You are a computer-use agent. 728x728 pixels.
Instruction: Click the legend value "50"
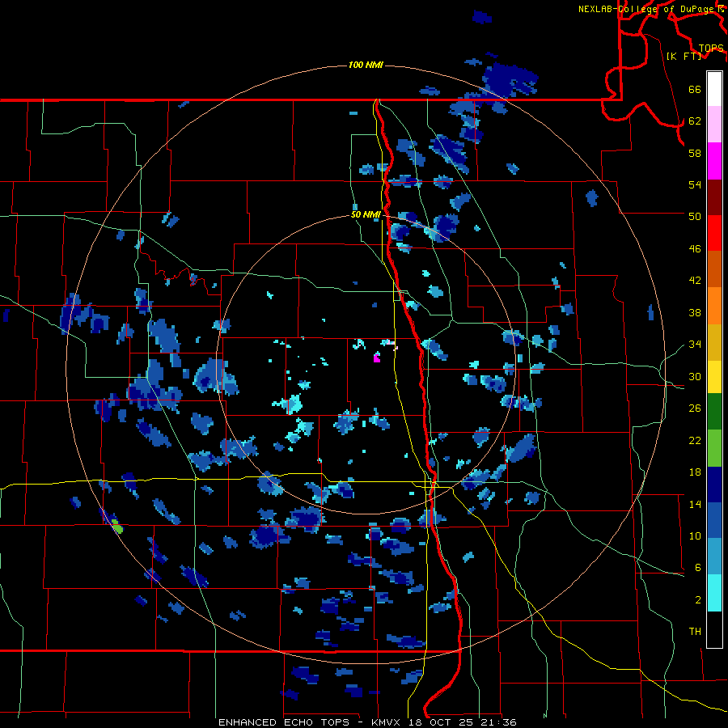pyautogui.click(x=695, y=217)
